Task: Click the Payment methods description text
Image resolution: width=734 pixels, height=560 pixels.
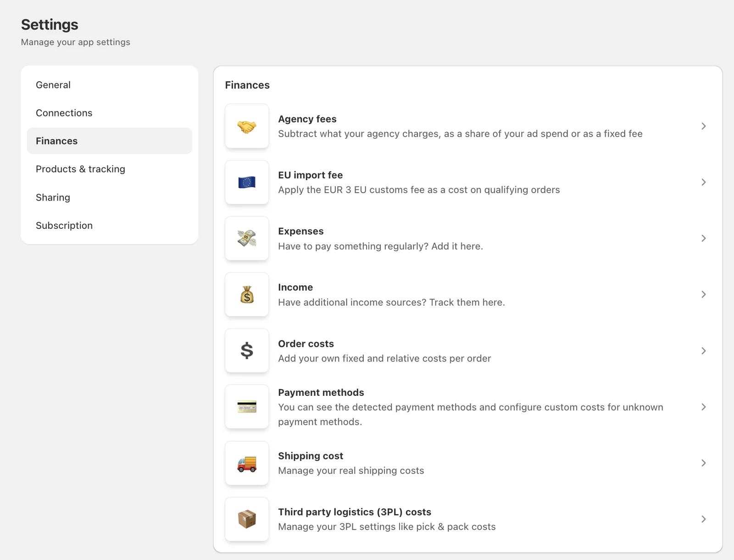Action: click(x=471, y=414)
